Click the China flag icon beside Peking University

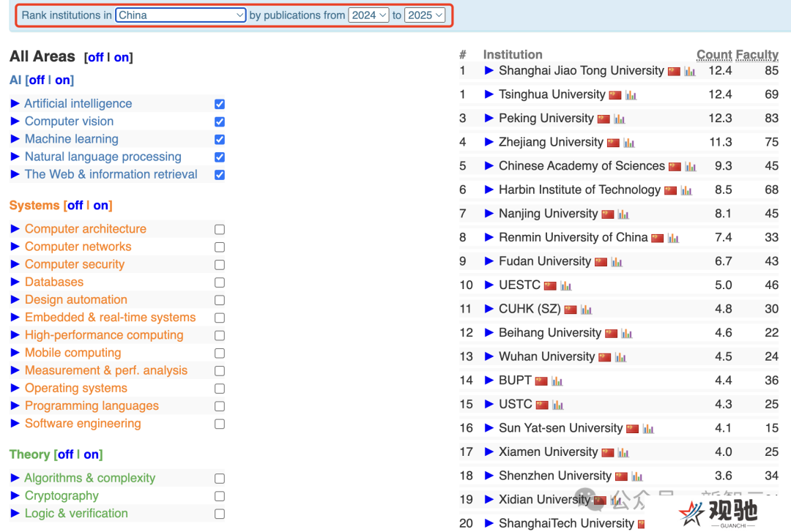pos(604,119)
